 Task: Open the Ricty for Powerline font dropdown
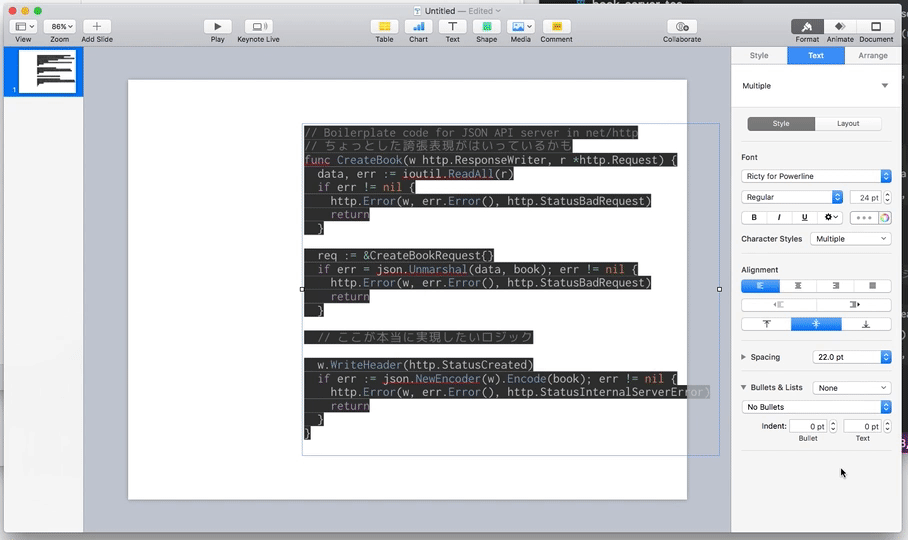coord(816,176)
